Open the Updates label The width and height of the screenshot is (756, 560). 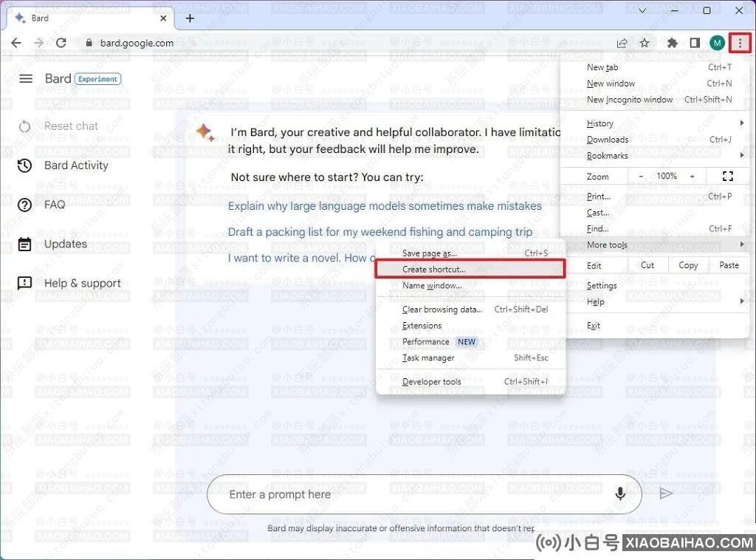click(66, 244)
